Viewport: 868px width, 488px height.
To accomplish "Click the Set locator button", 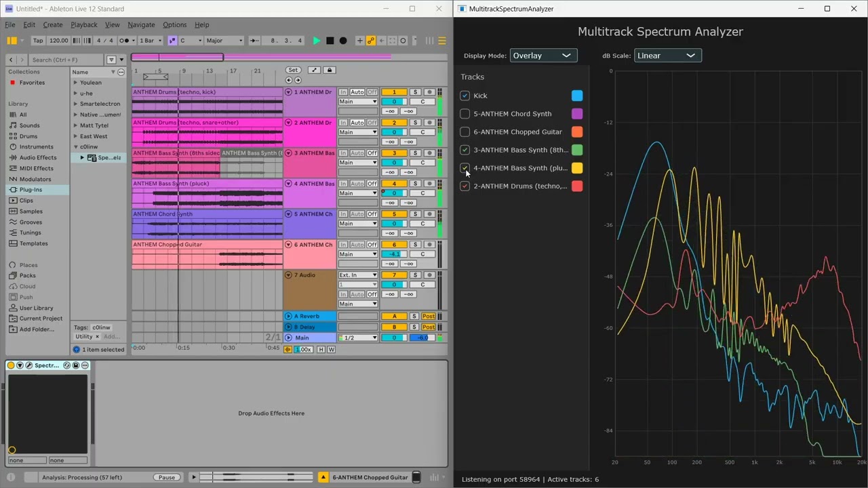I will coord(293,70).
